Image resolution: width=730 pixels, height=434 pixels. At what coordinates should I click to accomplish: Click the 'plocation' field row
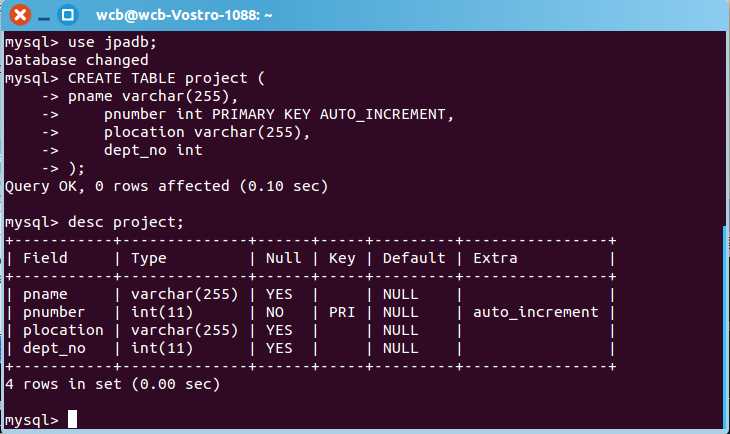63,330
